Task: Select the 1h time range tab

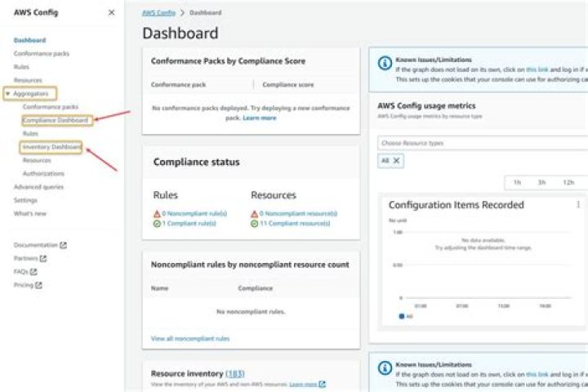Action: click(517, 182)
